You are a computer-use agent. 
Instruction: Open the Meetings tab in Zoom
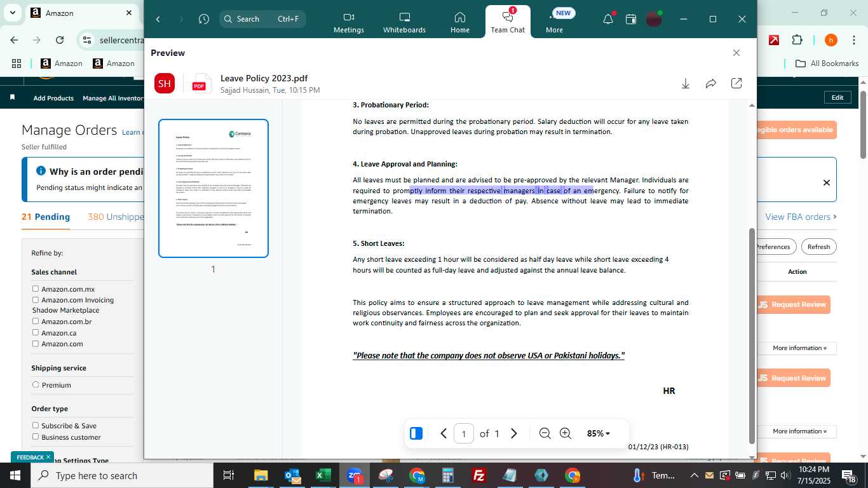(x=349, y=22)
